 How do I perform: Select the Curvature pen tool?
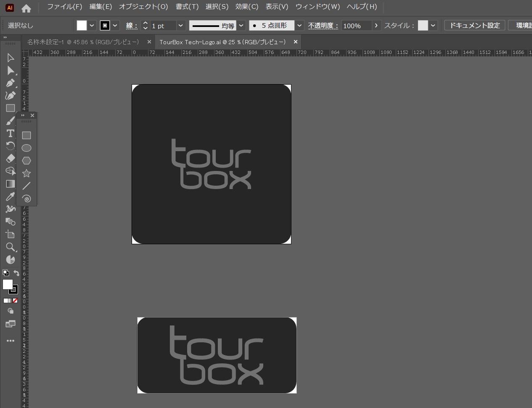pyautogui.click(x=11, y=96)
